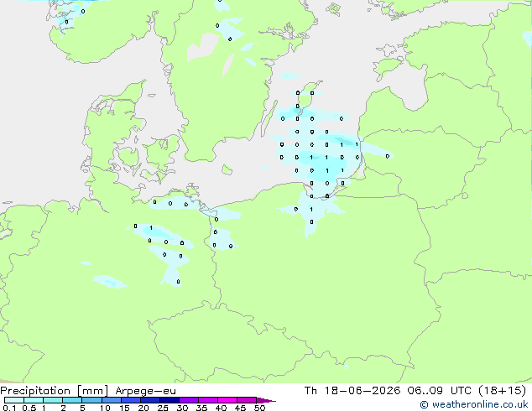This screenshot has height=411, width=532.
Task: Pick the 10 mm blue legend swatch
Action: (111, 400)
